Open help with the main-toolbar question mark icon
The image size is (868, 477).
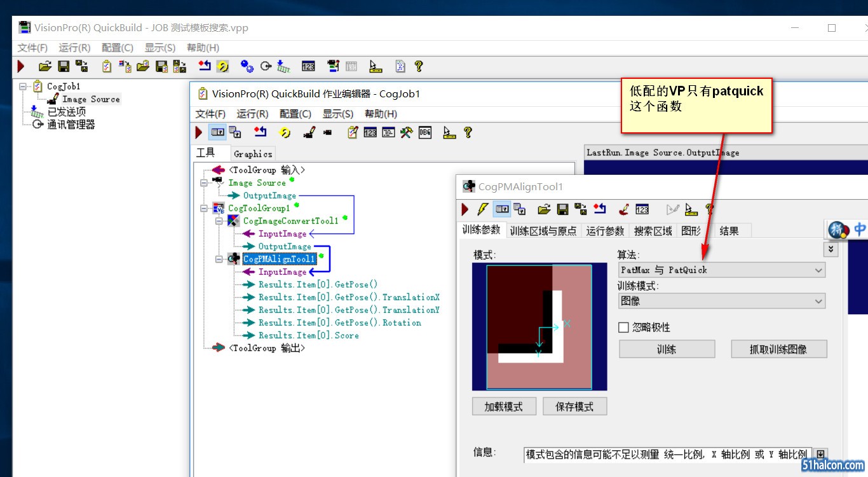[418, 66]
